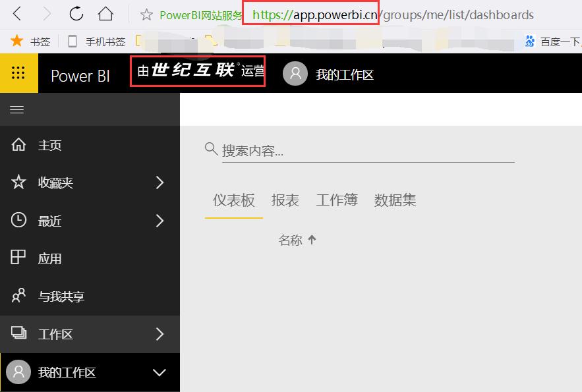
Task: Switch to the 报表 tab
Action: 285,200
